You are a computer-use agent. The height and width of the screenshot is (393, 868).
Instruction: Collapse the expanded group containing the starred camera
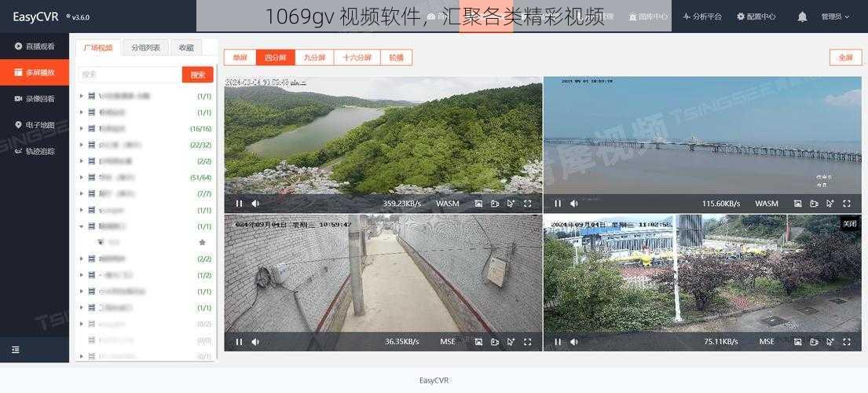click(x=82, y=226)
